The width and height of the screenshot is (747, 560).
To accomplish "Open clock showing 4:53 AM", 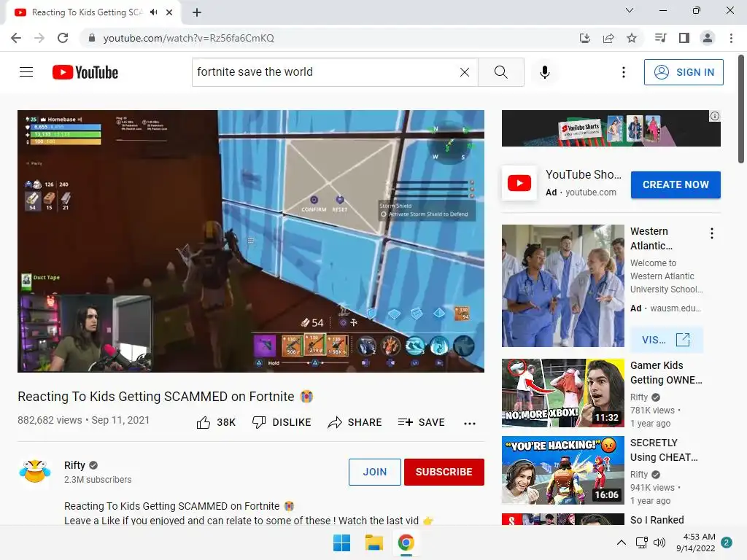I will click(x=695, y=542).
